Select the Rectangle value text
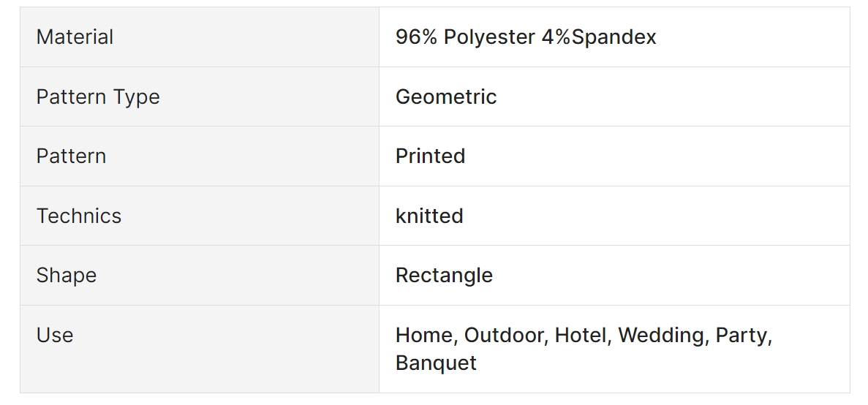 [444, 276]
